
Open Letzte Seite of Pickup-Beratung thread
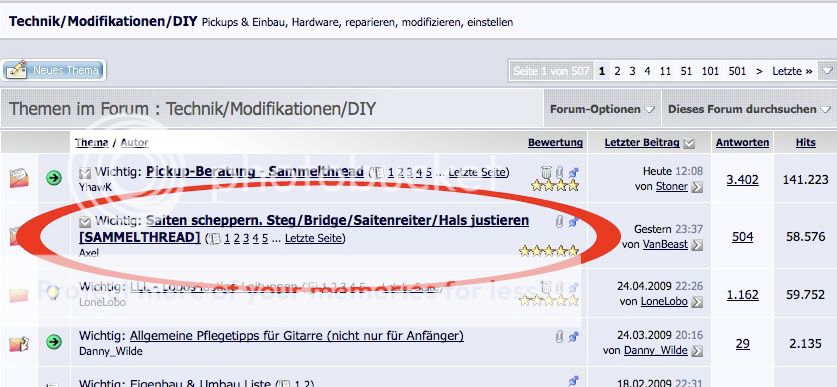tap(477, 172)
